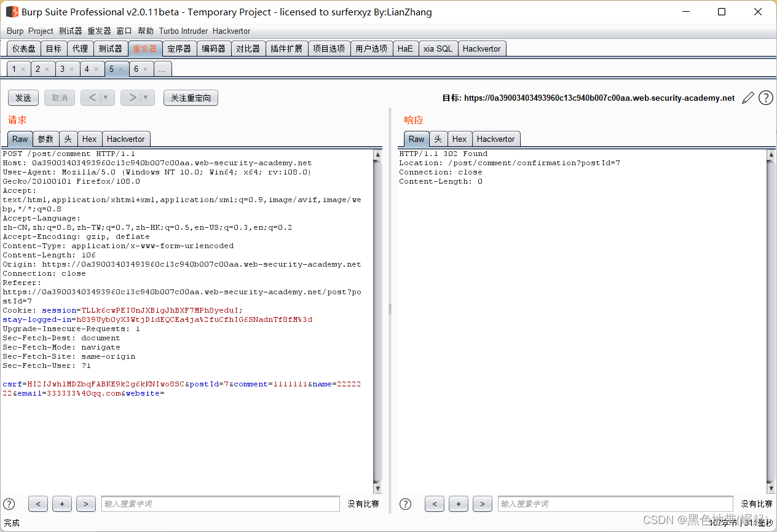Add a new repeater tab with ...
This screenshot has width=777, height=532.
tap(162, 69)
